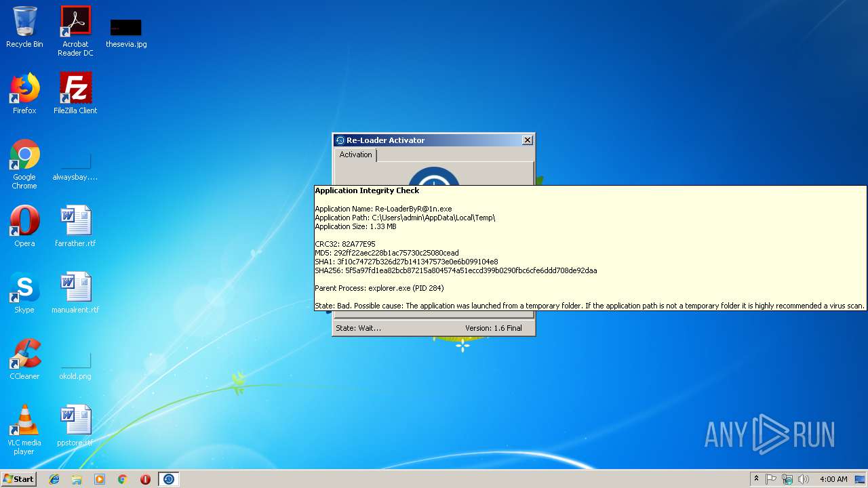The height and width of the screenshot is (488, 868).
Task: Click the Re-Loader Activator title icon
Action: tap(340, 140)
